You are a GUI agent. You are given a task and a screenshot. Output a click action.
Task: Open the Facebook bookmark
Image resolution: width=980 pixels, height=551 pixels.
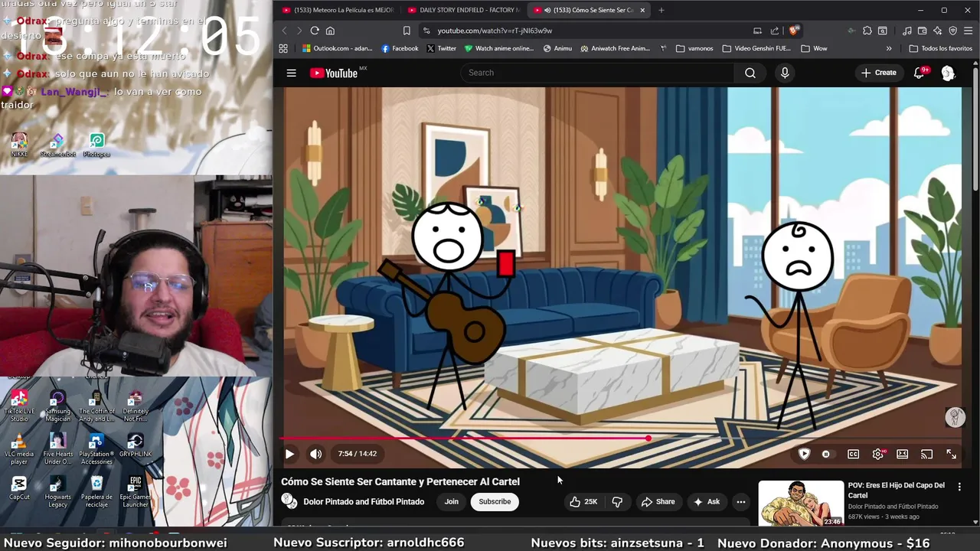400,48
